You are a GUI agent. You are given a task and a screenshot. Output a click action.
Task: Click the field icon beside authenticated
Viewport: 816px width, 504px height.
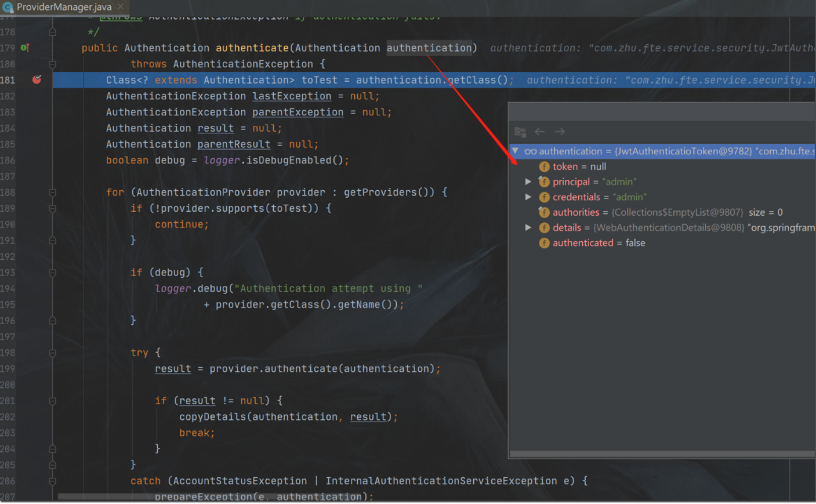pos(544,243)
